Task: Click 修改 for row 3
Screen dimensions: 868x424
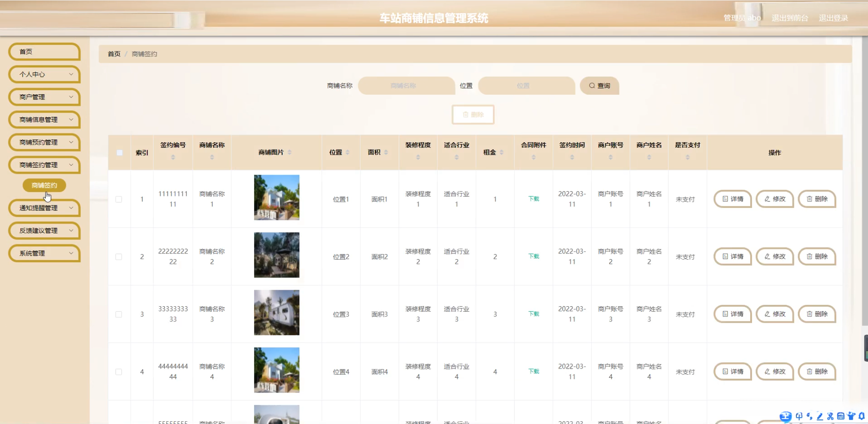Action: (x=775, y=314)
